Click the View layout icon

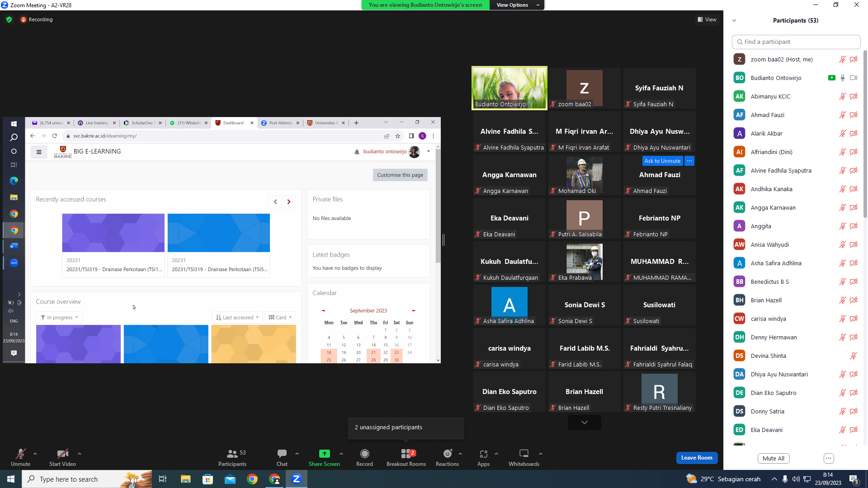pos(700,19)
